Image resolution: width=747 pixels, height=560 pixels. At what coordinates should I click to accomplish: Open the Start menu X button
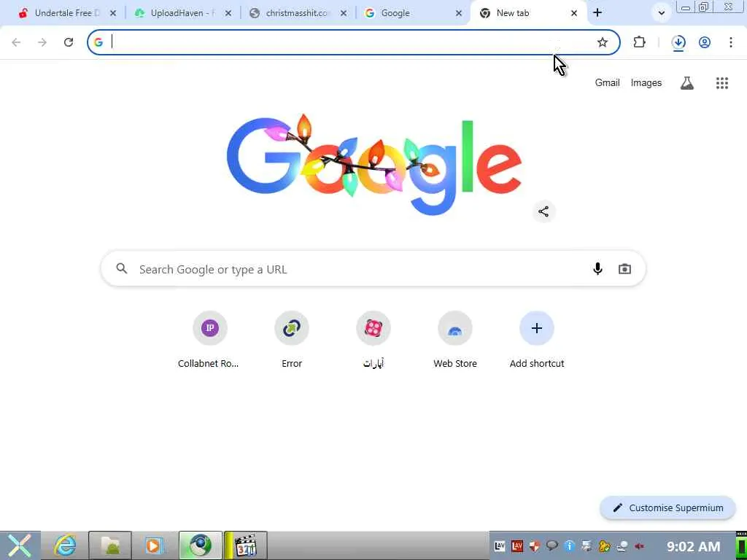coord(20,545)
